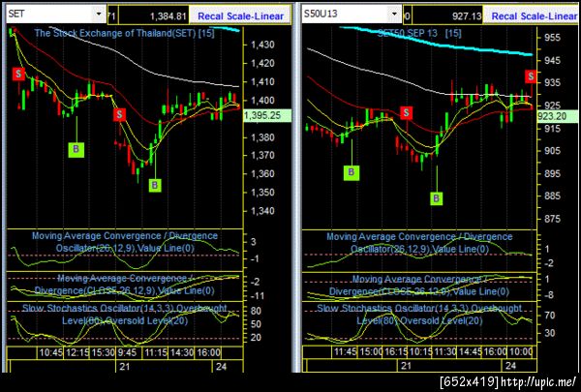Image resolution: width=581 pixels, height=392 pixels.
Task: Open the SET symbol dropdown arrow
Action: (99, 15)
